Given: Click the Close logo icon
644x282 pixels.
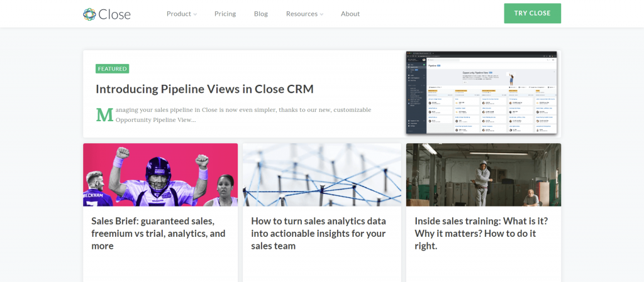Looking at the screenshot, I should tap(91, 14).
